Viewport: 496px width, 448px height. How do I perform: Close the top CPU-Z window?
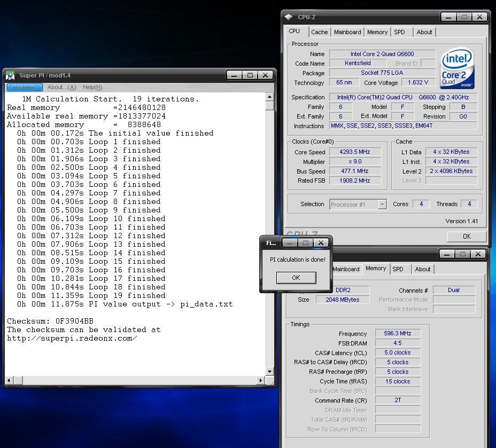479,17
